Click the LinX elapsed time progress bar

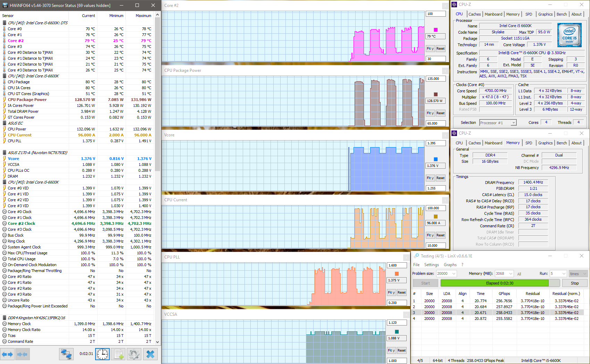500,283
